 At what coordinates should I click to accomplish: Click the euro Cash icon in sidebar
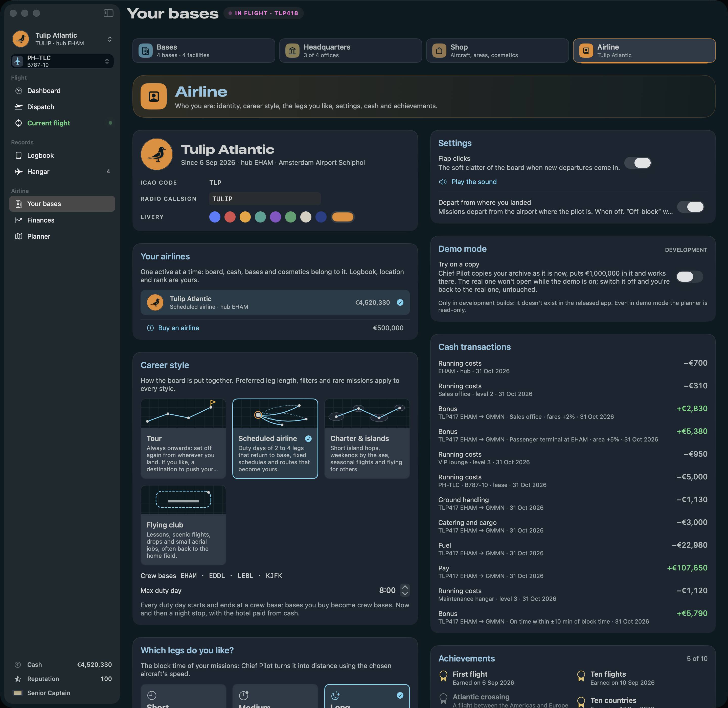pos(17,665)
